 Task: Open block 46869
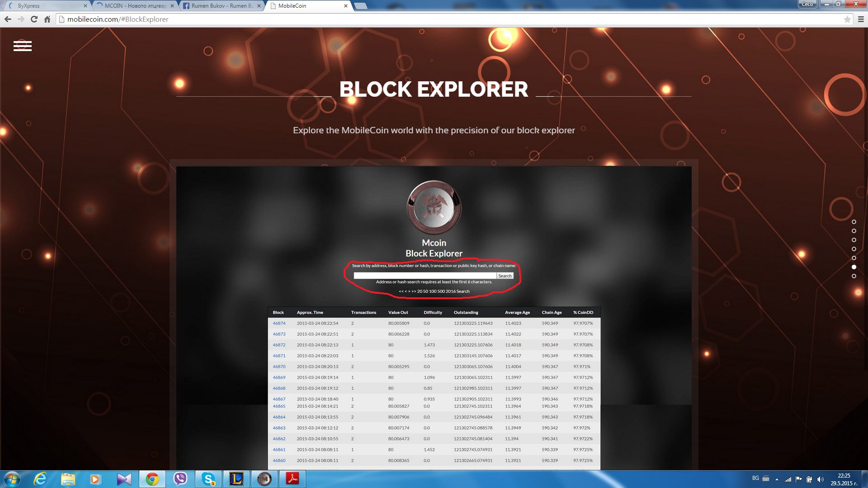point(279,377)
